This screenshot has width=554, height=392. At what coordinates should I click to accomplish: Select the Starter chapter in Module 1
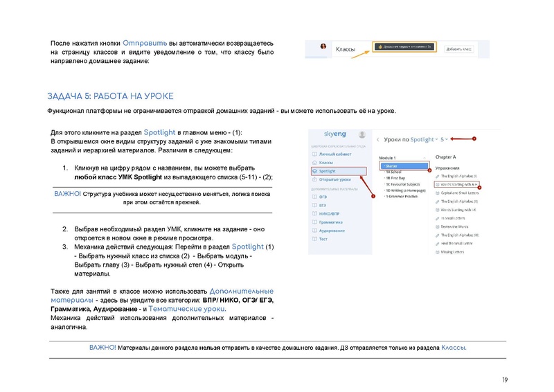(x=405, y=166)
